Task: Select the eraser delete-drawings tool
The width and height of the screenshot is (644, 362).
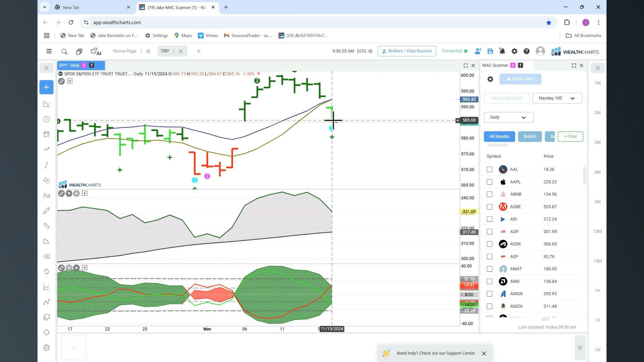Action: point(47,256)
